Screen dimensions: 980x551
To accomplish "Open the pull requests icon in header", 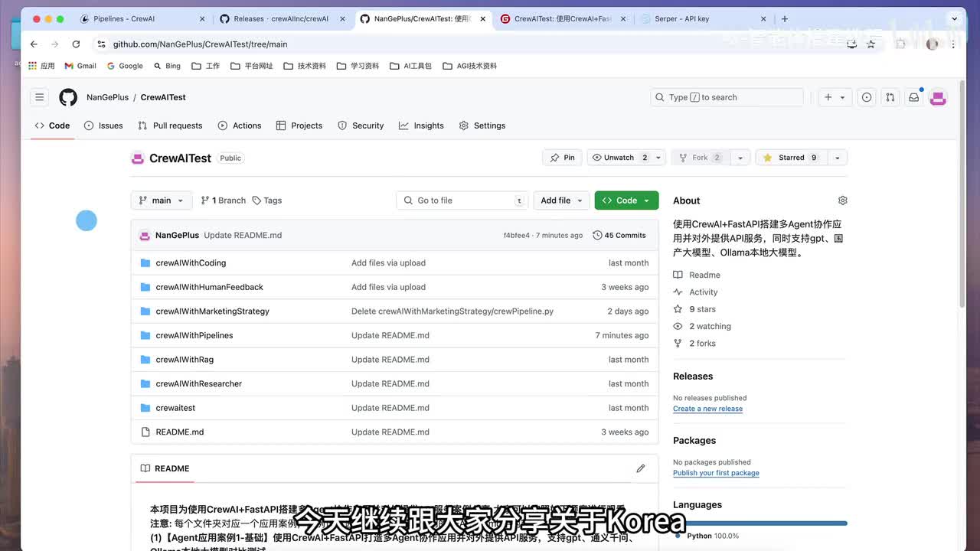I will [890, 97].
